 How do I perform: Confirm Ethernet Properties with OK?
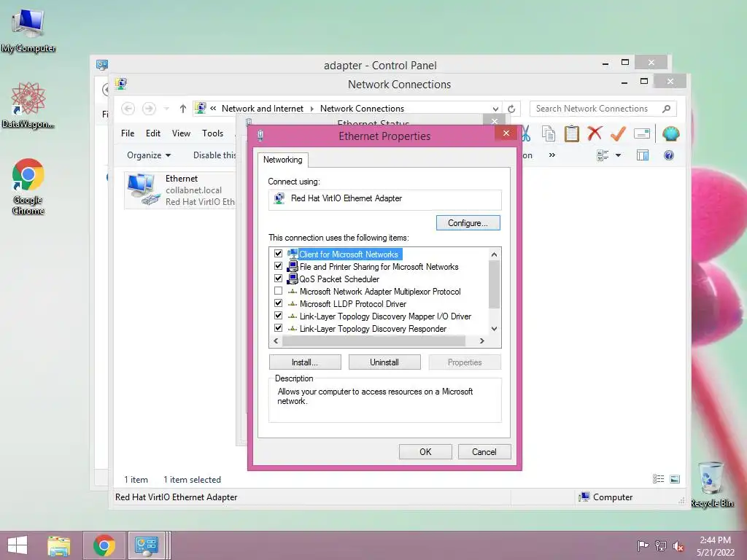coord(425,452)
